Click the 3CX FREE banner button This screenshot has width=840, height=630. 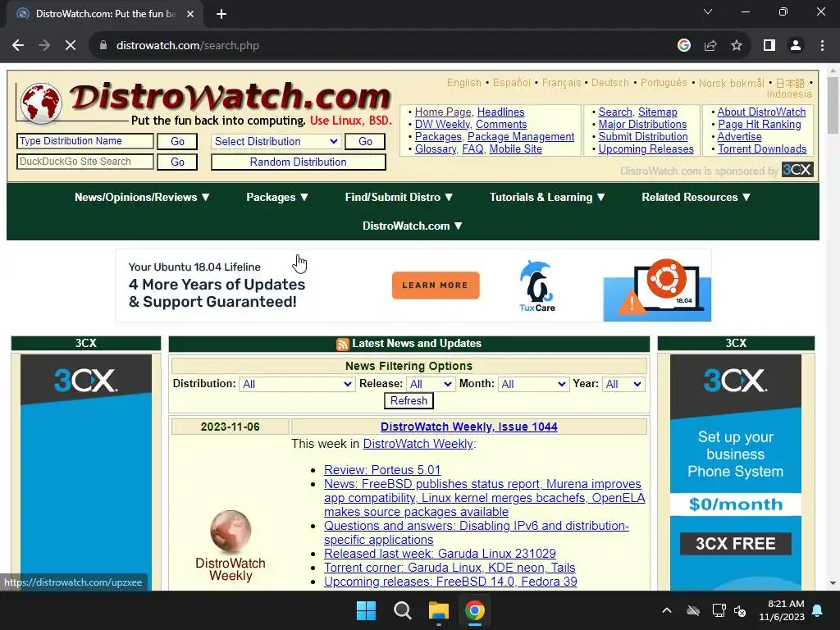736,544
